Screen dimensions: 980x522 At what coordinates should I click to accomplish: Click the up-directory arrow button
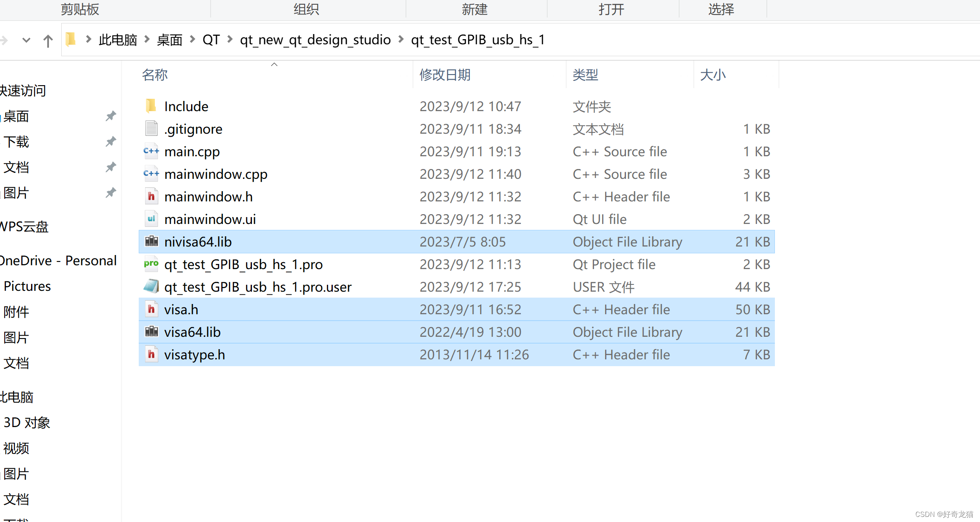(x=48, y=40)
